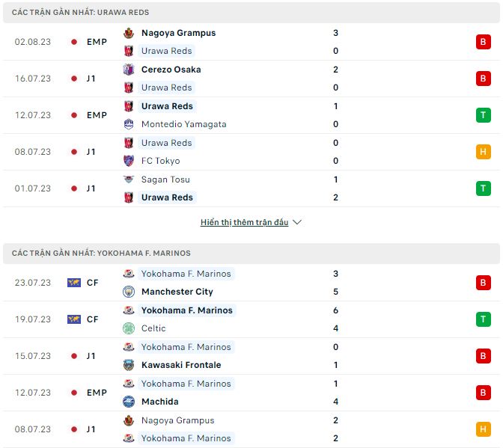Viewport: 503px width, 448px height.
Task: Click the orange H badge for the FC Tokyo match
Action: [x=483, y=152]
